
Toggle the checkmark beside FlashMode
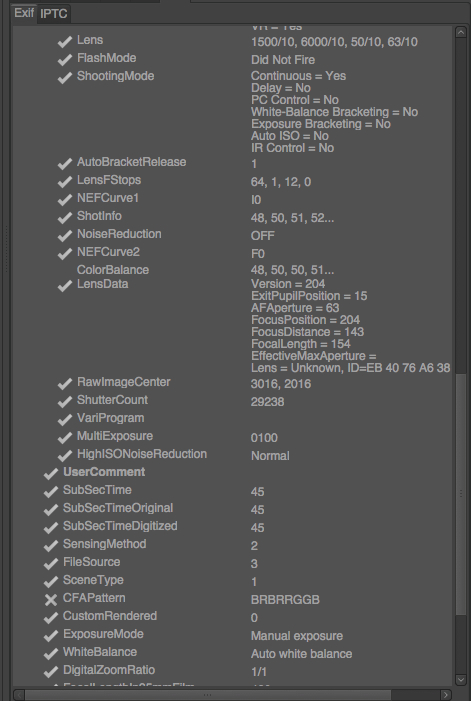65,59
